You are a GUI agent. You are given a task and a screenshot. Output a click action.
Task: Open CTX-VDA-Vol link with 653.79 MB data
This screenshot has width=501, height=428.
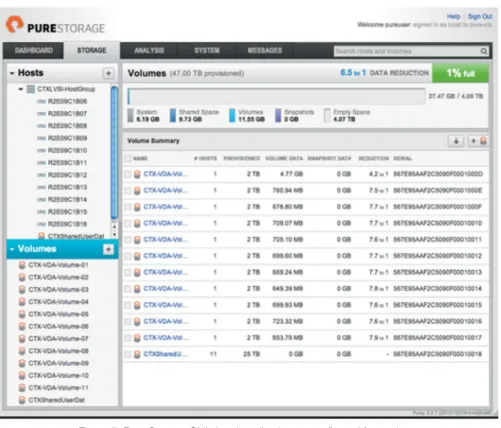(x=165, y=338)
